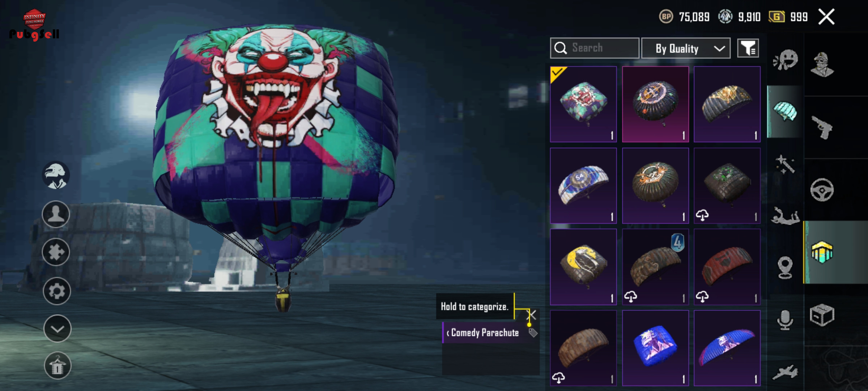This screenshot has height=391, width=868.
Task: Open the microphone voice pack category
Action: click(x=785, y=320)
